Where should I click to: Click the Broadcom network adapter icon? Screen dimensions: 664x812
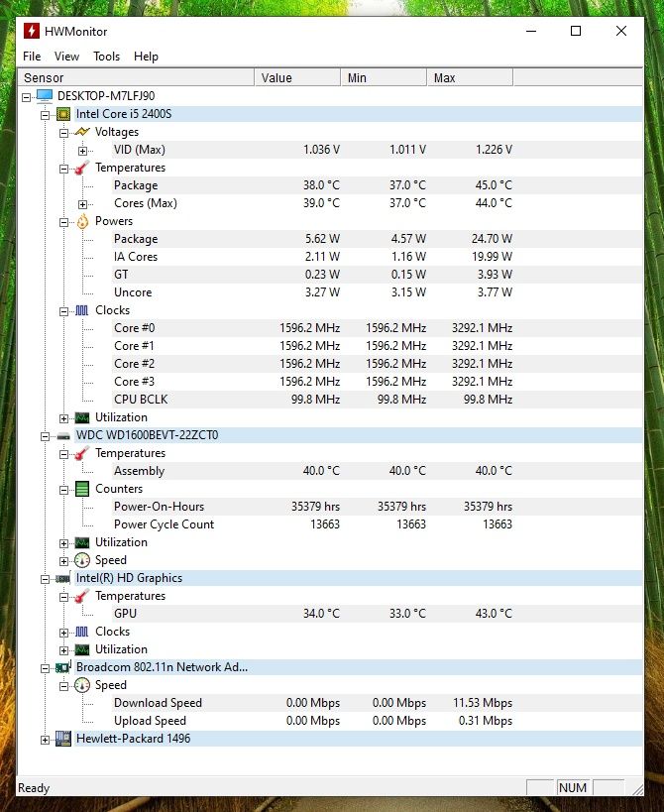click(x=63, y=667)
